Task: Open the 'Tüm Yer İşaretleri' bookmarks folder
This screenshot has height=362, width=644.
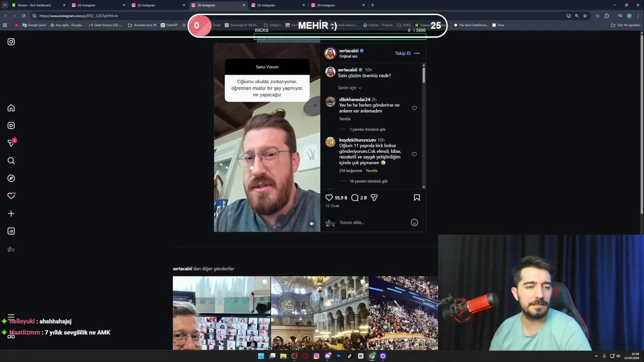Action: pyautogui.click(x=625, y=25)
